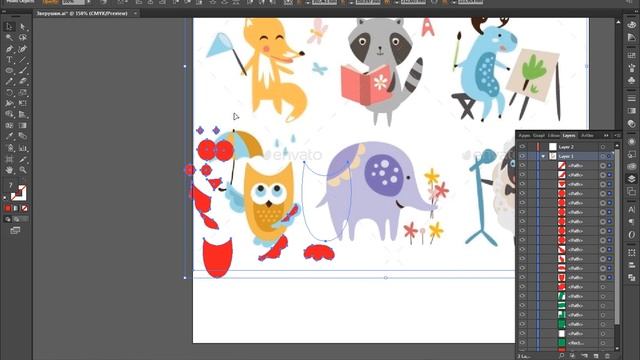Click the Layer 2 thumbnail

[x=553, y=147]
